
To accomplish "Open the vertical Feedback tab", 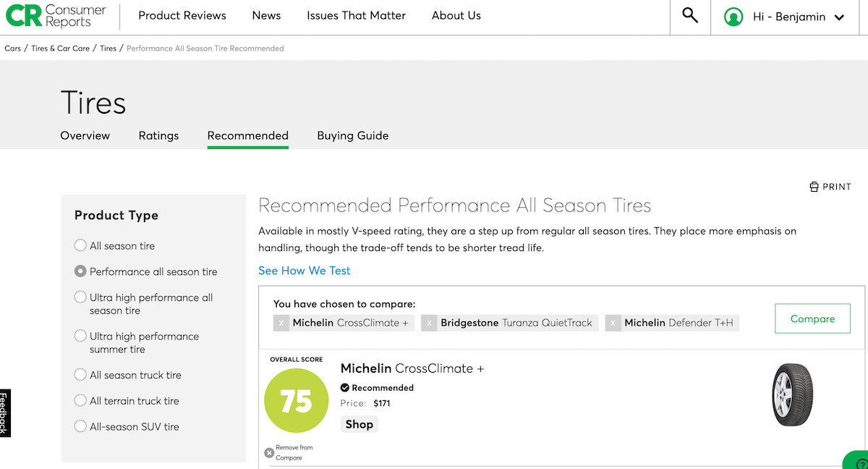I will pos(5,413).
